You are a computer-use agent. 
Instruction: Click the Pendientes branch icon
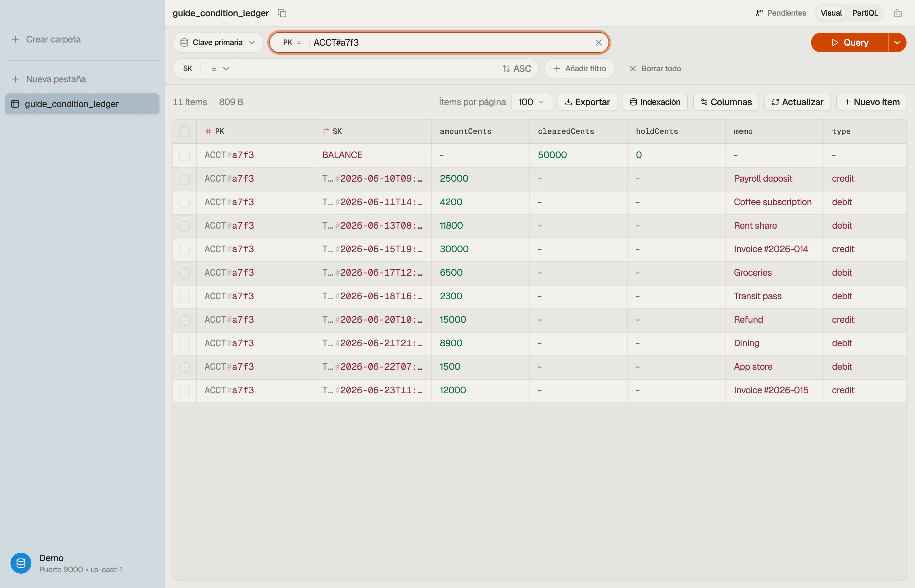click(759, 13)
